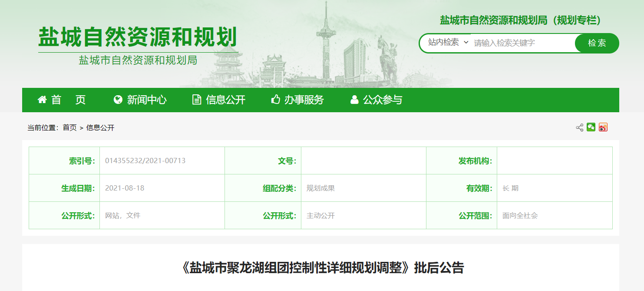Click the 请输入检索关键字 search input field

[x=521, y=43]
